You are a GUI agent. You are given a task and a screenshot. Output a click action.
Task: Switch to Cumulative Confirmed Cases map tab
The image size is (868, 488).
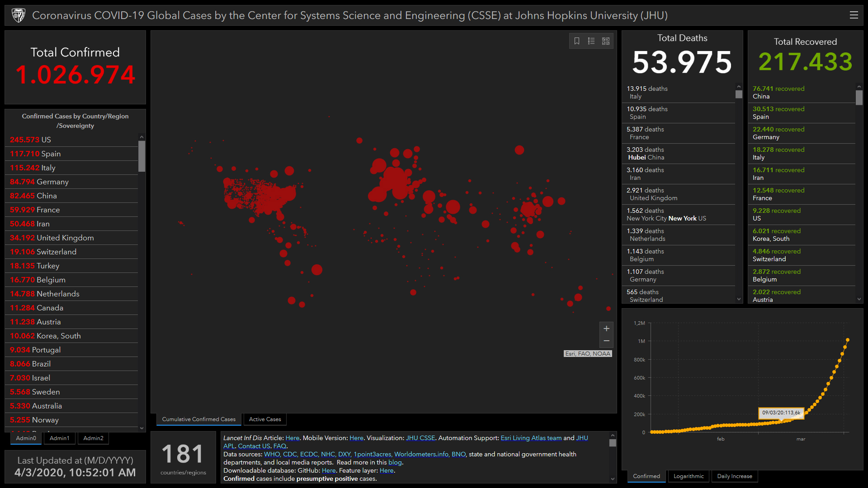tap(199, 419)
